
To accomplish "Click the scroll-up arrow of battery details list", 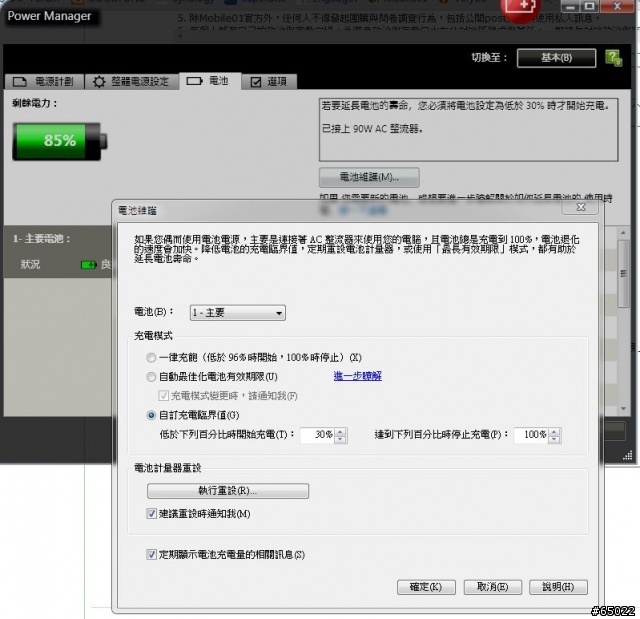I will (x=623, y=233).
